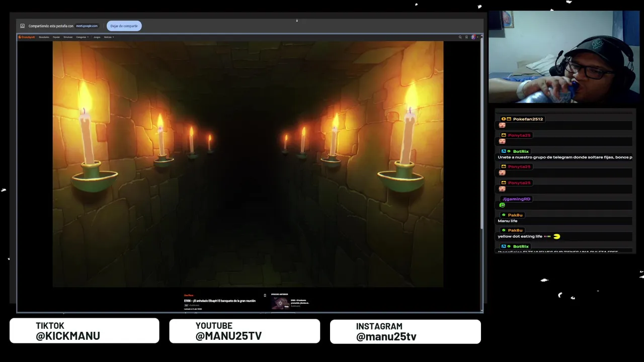Click the green badge beside 'Manu life' Pak8u

(x=504, y=215)
